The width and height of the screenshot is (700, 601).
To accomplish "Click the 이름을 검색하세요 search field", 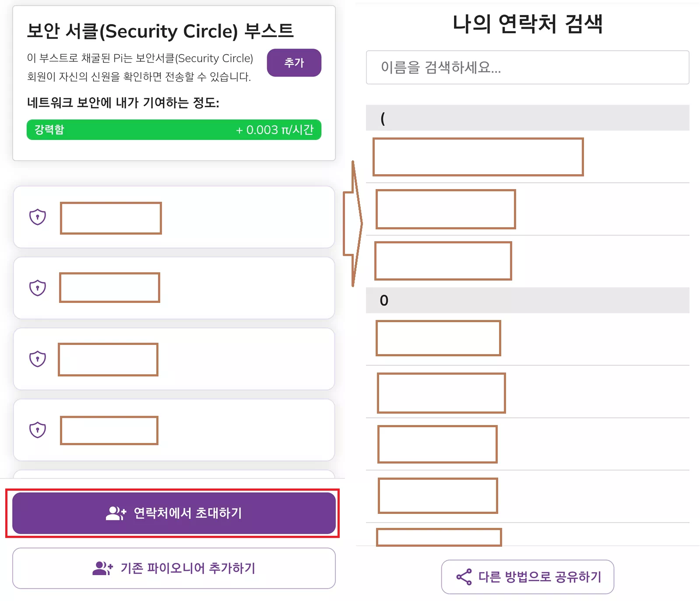I will (x=528, y=68).
